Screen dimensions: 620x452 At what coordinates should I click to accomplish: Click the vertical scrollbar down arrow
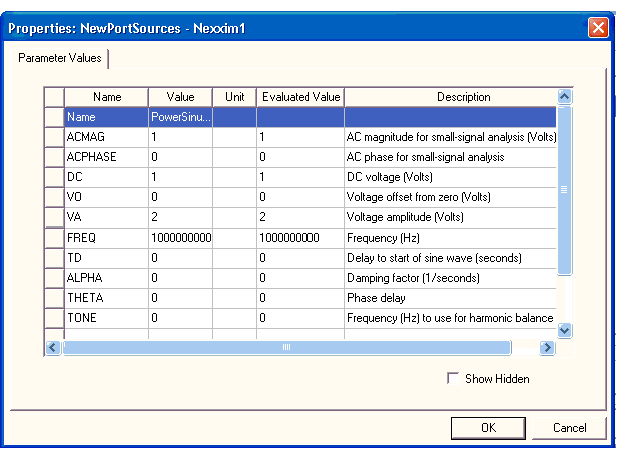click(x=564, y=330)
